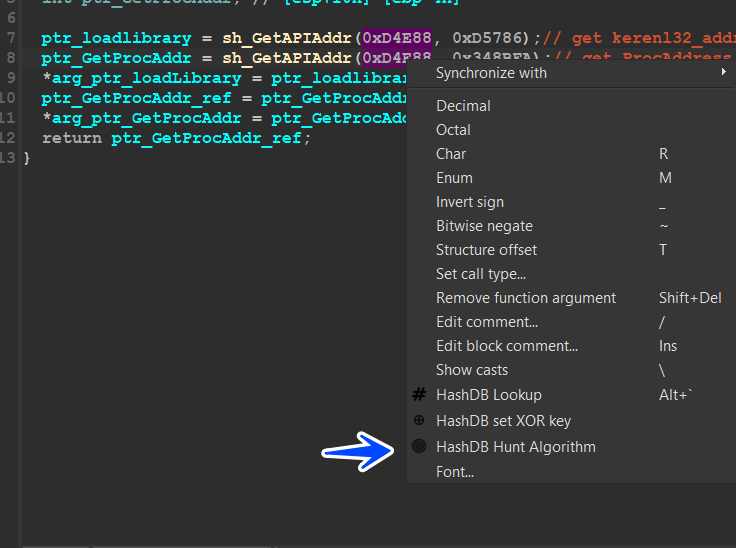
Task: Choose Decimal number representation
Action: point(571,106)
